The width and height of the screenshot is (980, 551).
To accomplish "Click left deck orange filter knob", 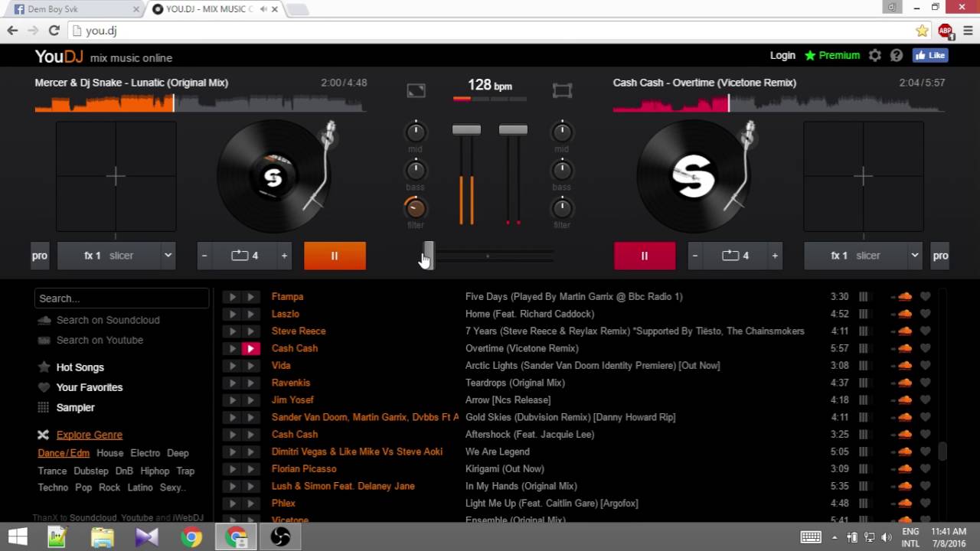I will [415, 207].
